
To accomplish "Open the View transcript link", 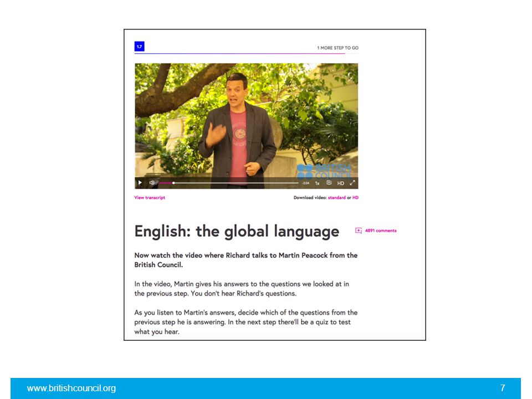I will (x=150, y=197).
